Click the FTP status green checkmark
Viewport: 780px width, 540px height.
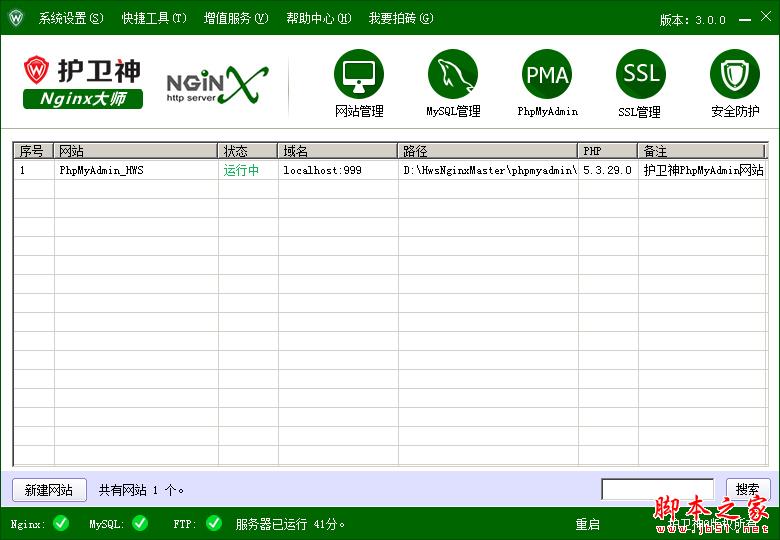click(214, 523)
